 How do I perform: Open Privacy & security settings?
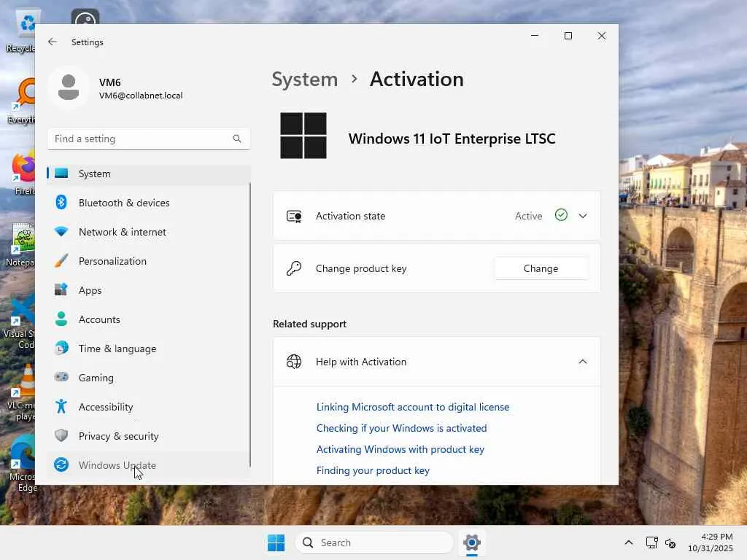pos(149,436)
